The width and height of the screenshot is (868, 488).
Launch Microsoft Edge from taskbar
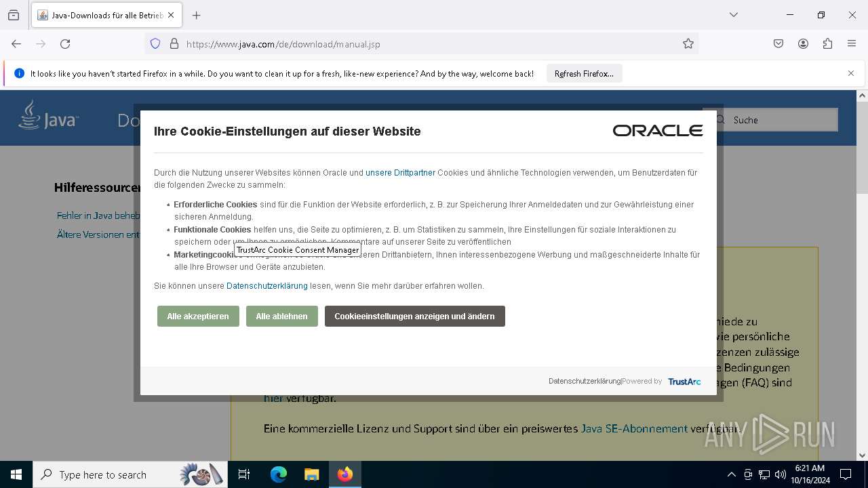tap(279, 474)
